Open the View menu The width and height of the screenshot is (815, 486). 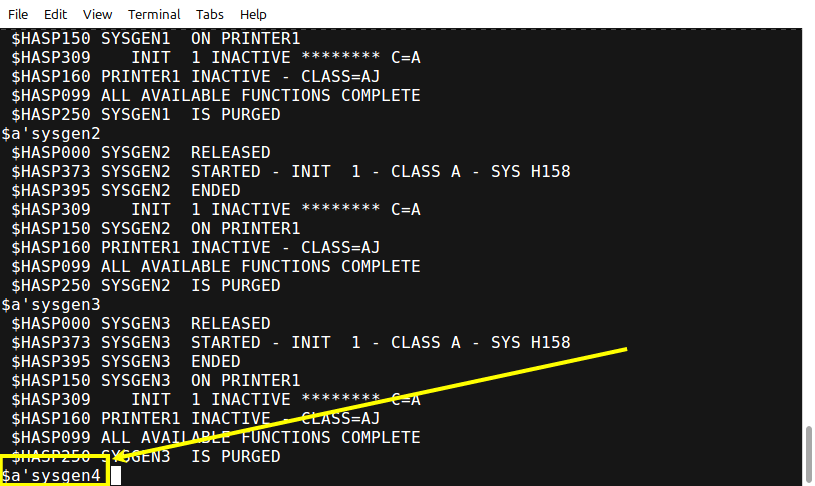pos(97,15)
